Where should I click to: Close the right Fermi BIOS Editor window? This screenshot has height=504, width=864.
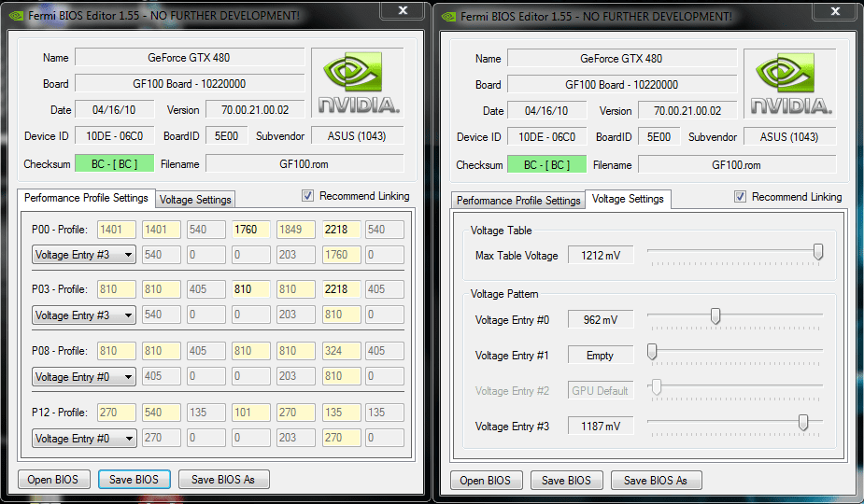pos(835,11)
